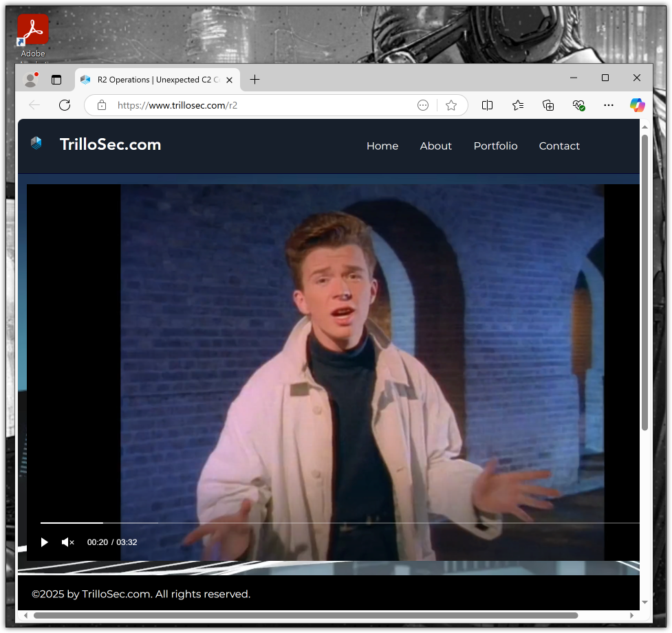
Task: Minimize the Edge browser window
Action: click(x=574, y=78)
